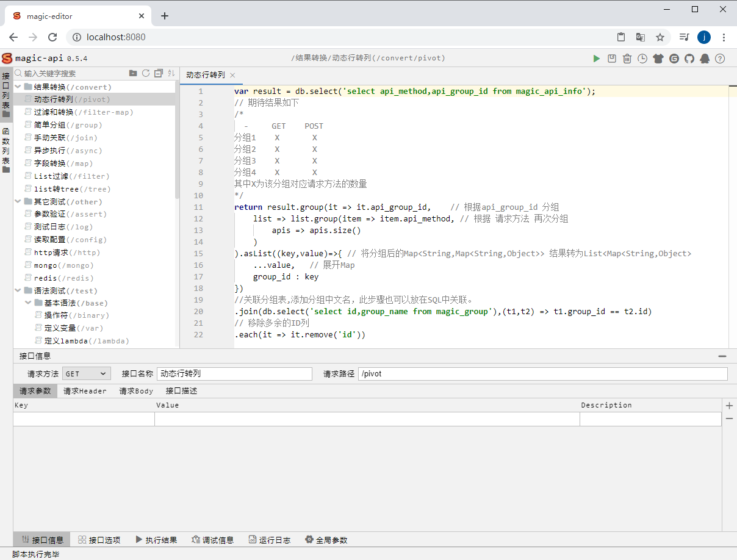
Task: Select the 接口列表 vertical side tab
Action: pos(6,95)
